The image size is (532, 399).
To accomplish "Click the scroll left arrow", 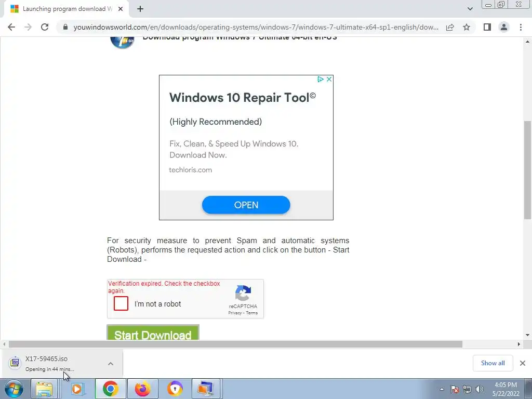I will tap(4, 344).
